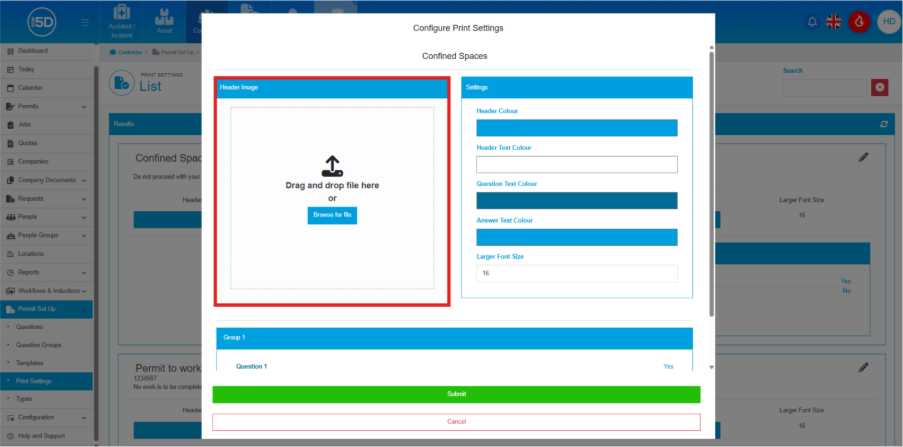Open Quotes in the sidebar

click(46, 143)
